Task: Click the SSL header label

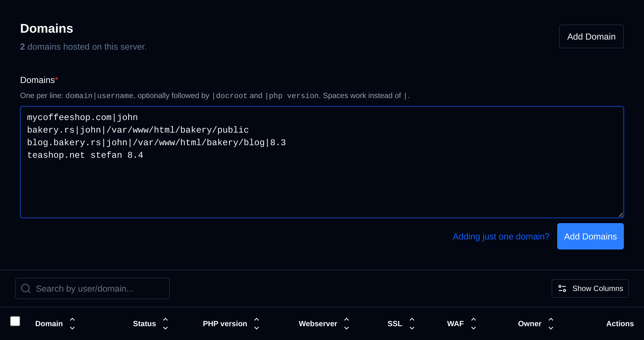Action: tap(395, 324)
